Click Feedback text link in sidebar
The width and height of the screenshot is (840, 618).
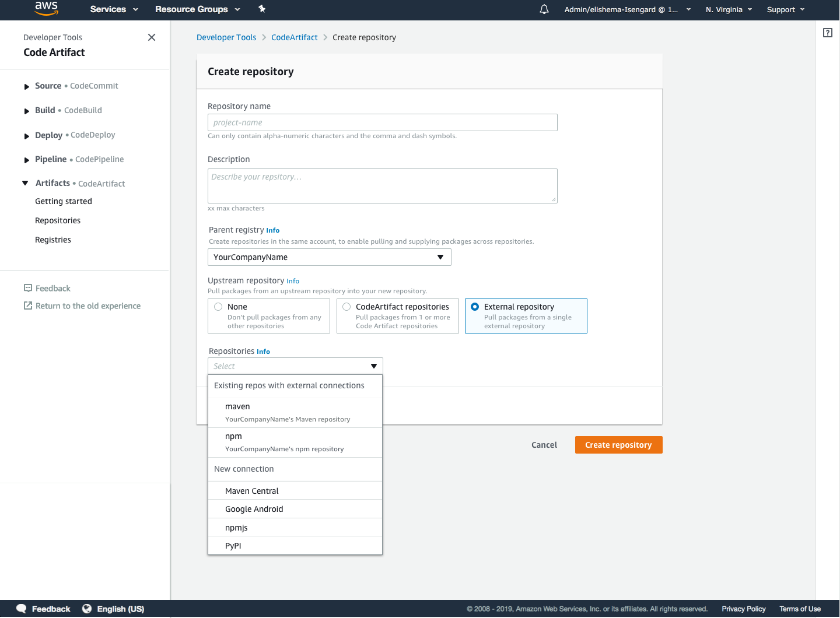coord(53,288)
